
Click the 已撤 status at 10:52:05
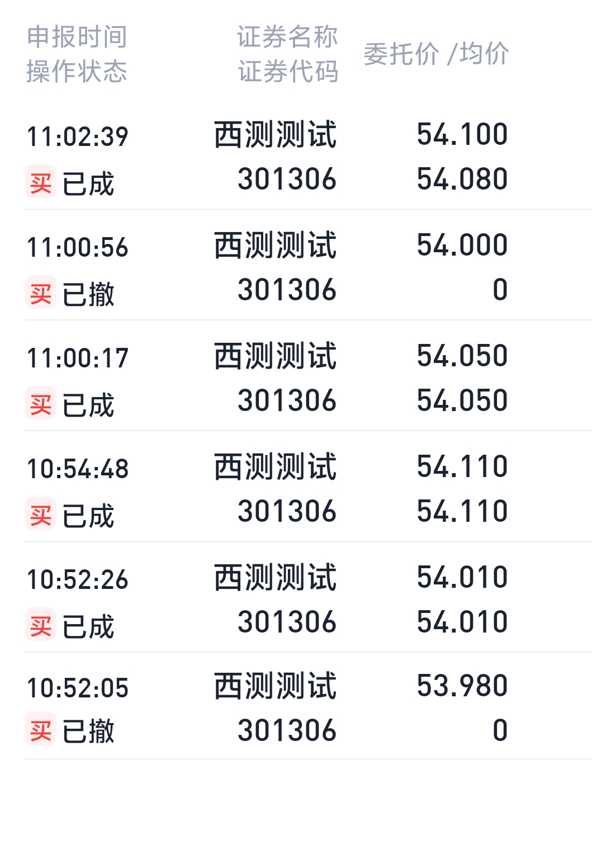[88, 731]
